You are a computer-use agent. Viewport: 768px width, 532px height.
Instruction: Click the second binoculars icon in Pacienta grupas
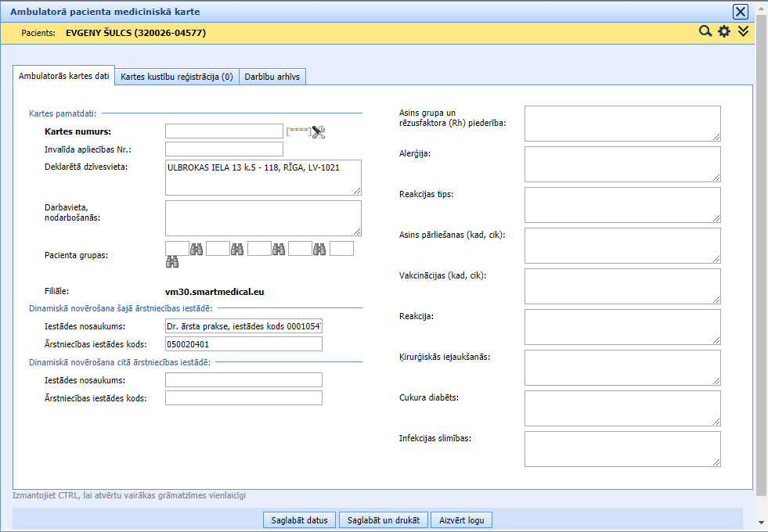click(x=237, y=249)
